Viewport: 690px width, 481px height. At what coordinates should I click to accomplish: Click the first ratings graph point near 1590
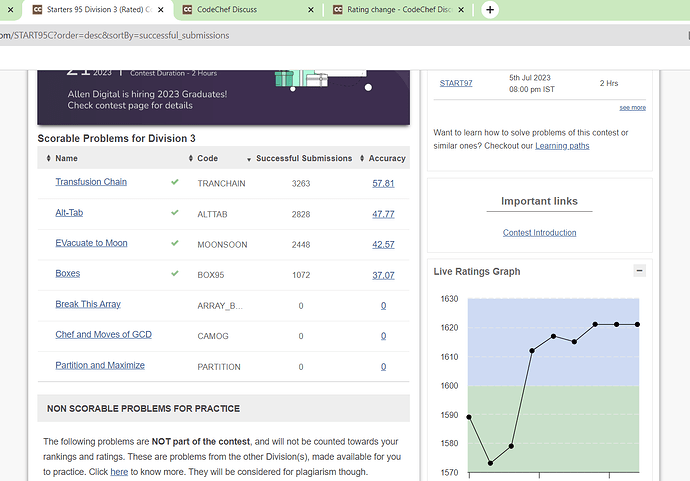click(469, 417)
